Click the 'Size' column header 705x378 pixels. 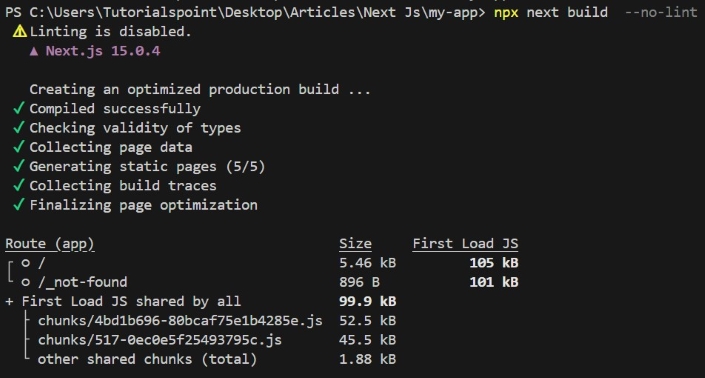coord(355,244)
